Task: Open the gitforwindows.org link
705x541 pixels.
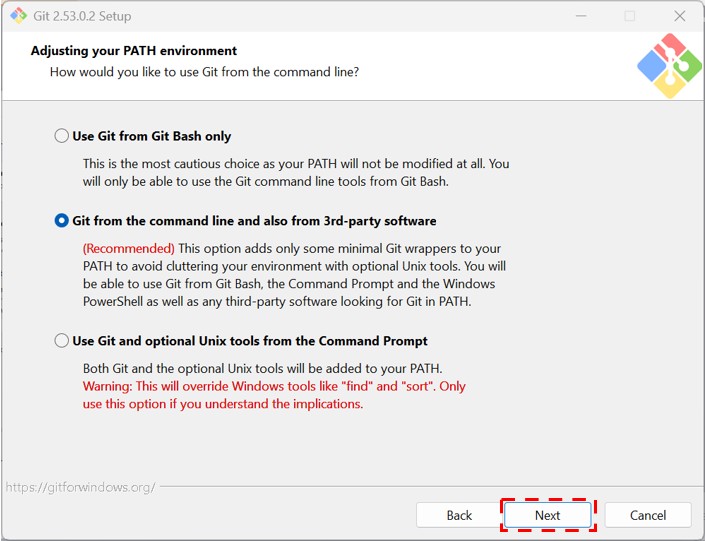Action: click(x=80, y=487)
